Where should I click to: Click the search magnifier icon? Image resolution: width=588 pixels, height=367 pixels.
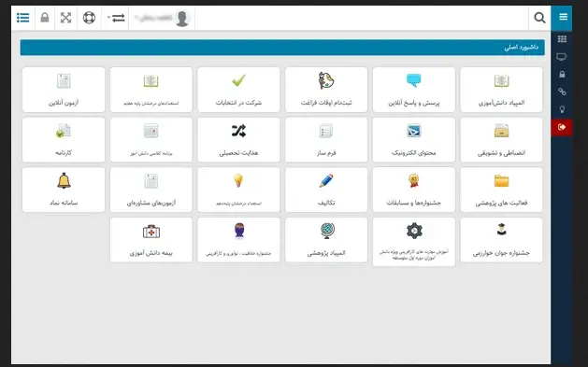(539, 18)
